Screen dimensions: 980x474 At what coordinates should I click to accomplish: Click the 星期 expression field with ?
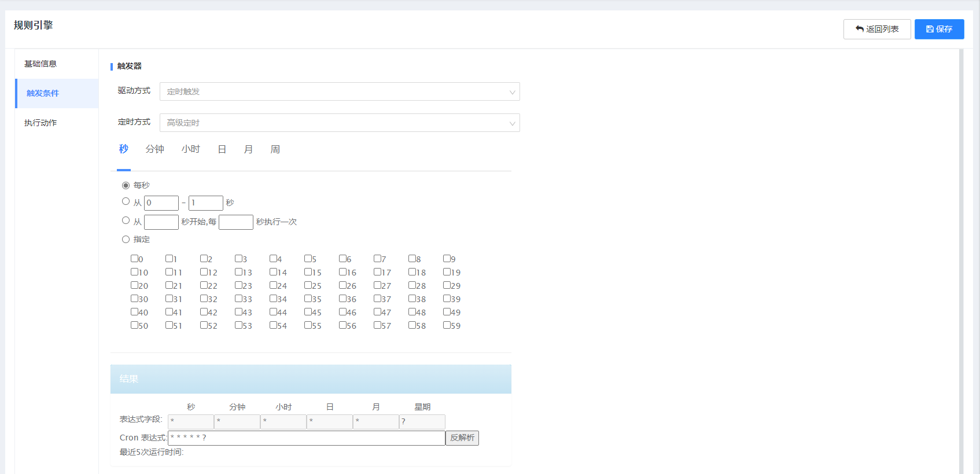(422, 421)
